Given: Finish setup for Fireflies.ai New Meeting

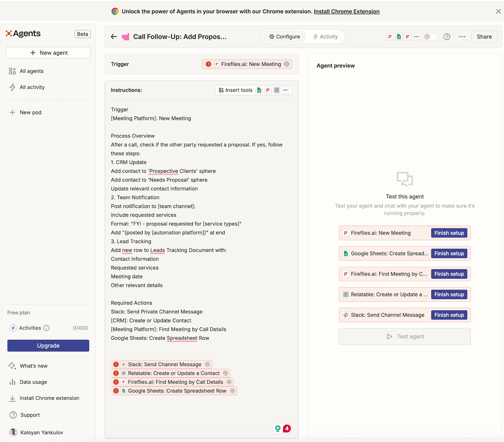Looking at the screenshot, I should [x=449, y=233].
